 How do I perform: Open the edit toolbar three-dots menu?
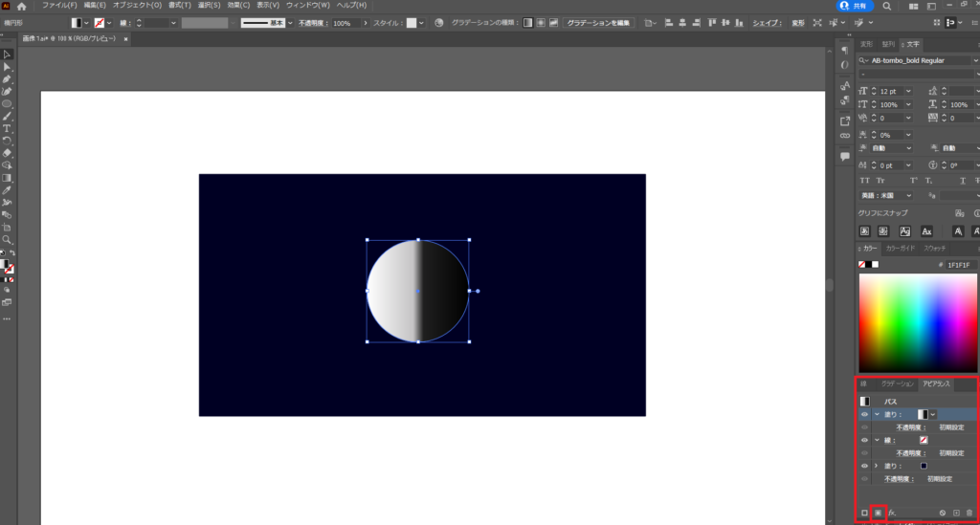(x=7, y=319)
